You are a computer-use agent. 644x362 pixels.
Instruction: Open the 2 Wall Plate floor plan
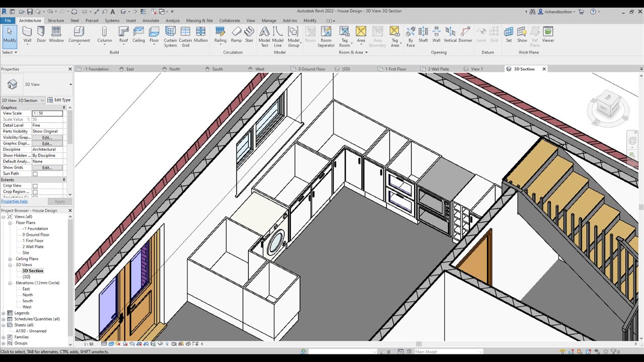pyautogui.click(x=33, y=247)
